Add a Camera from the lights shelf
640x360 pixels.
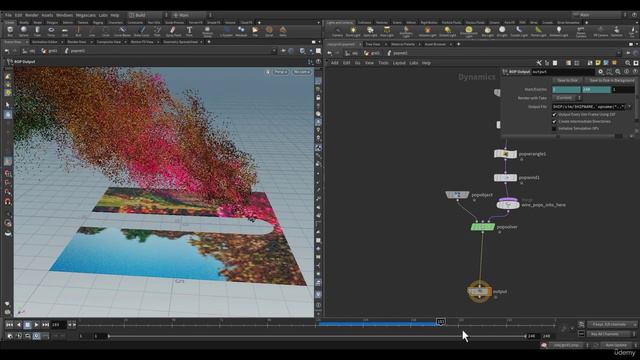pyautogui.click(x=337, y=31)
